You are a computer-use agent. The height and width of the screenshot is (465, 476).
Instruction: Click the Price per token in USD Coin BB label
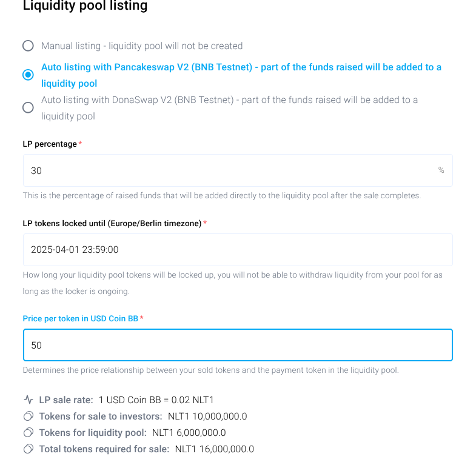[81, 318]
